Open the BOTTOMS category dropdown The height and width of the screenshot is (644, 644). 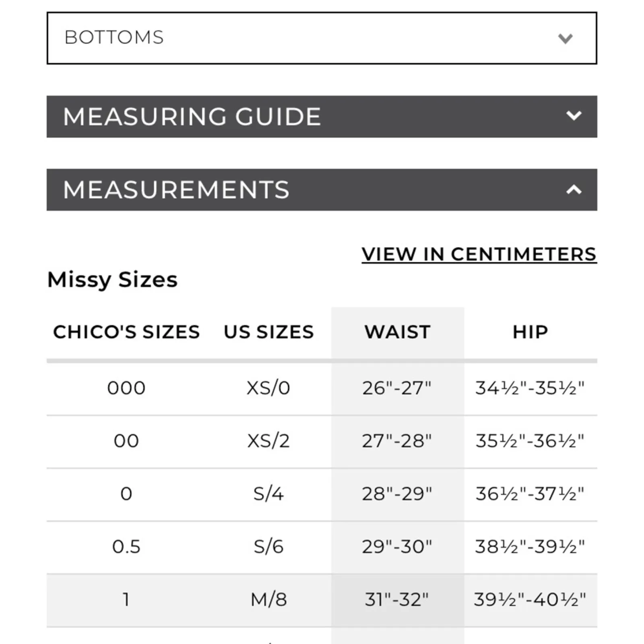pyautogui.click(x=321, y=38)
